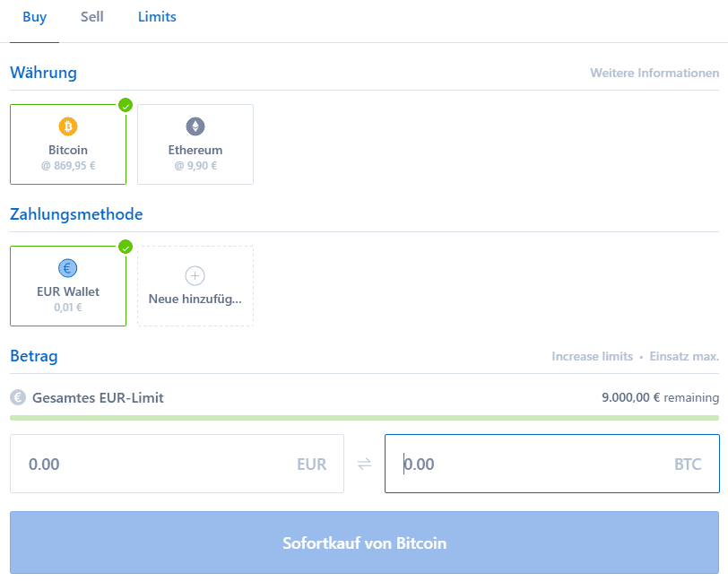
Task: Click the Sofortkauf von Bitcoin button
Action: tap(365, 543)
